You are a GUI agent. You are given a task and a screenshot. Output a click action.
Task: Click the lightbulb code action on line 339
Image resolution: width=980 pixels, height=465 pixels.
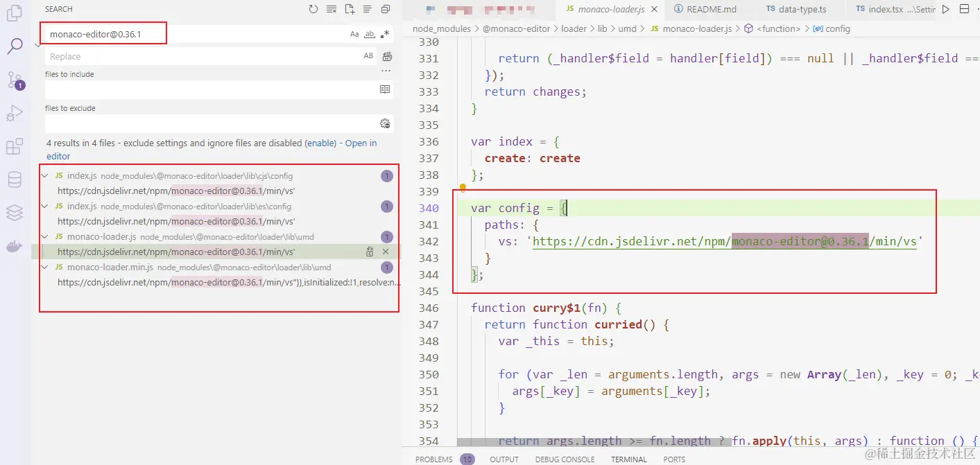point(463,188)
